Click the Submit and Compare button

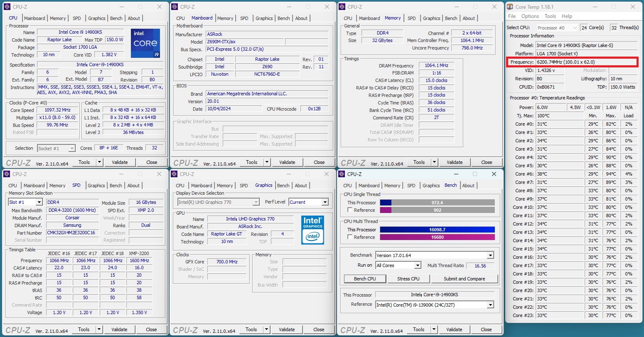pos(464,279)
